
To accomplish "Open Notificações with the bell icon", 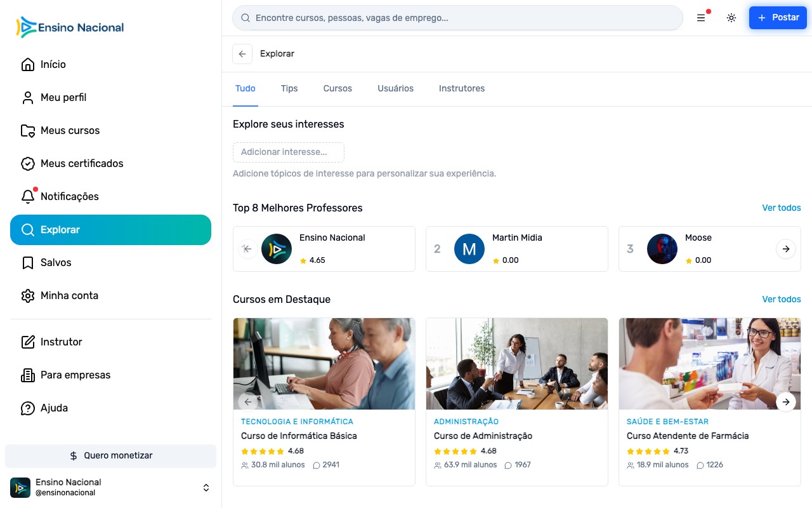I will (28, 196).
